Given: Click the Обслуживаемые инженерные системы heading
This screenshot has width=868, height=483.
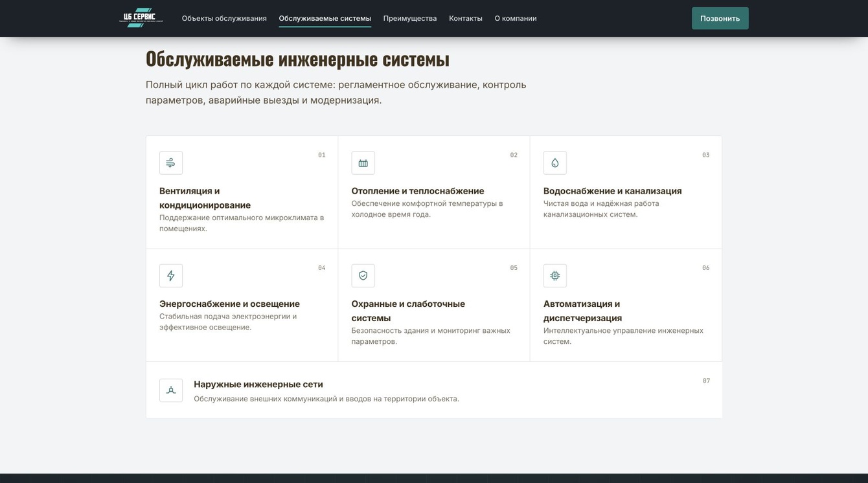Looking at the screenshot, I should 297,58.
